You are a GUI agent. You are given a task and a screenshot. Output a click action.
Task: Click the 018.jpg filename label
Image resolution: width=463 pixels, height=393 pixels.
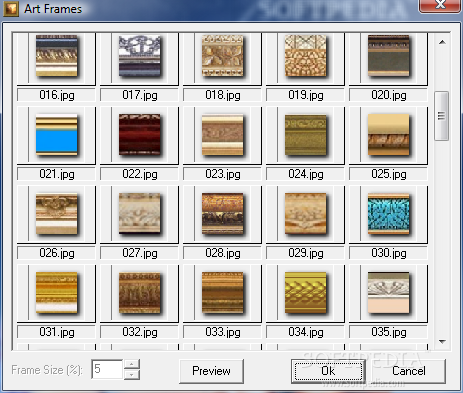tap(222, 95)
